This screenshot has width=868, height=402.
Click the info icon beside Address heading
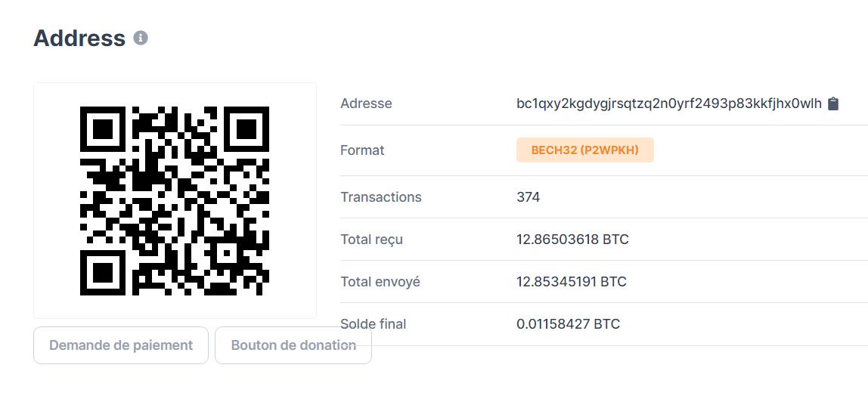[x=141, y=38]
